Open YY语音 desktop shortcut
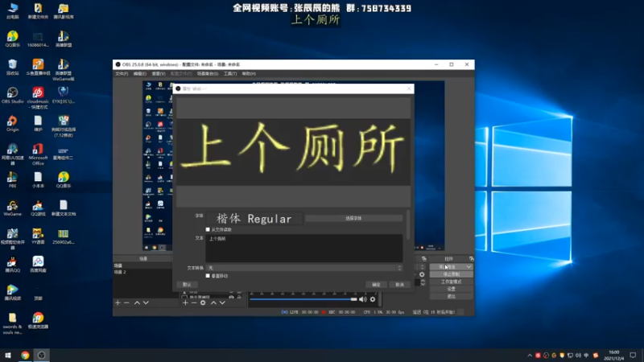The width and height of the screenshot is (644, 362). [x=38, y=237]
